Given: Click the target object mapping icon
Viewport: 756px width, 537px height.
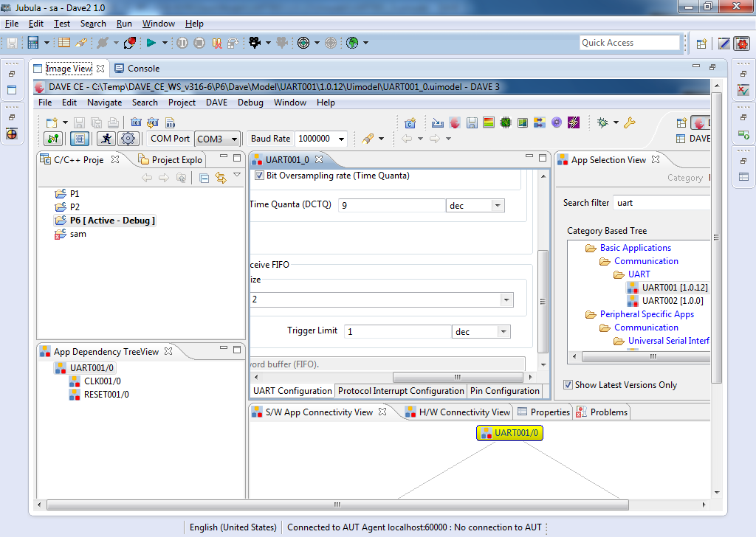Looking at the screenshot, I should pos(303,43).
